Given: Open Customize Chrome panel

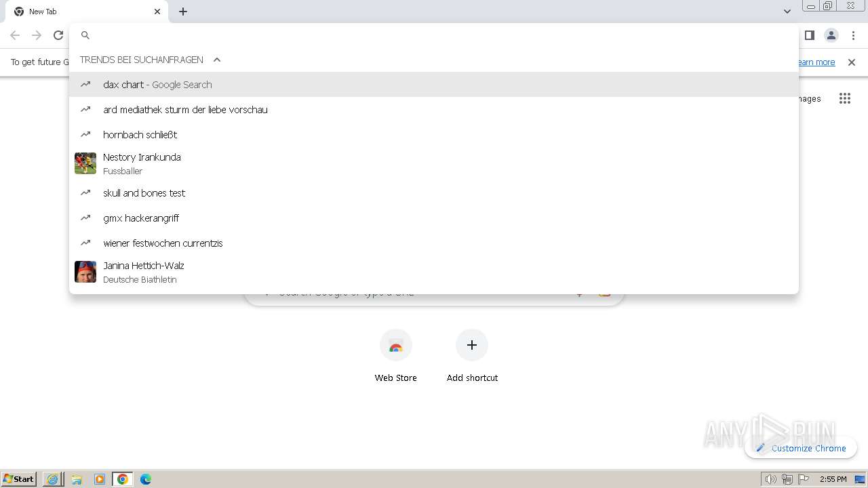Looking at the screenshot, I should tap(801, 448).
